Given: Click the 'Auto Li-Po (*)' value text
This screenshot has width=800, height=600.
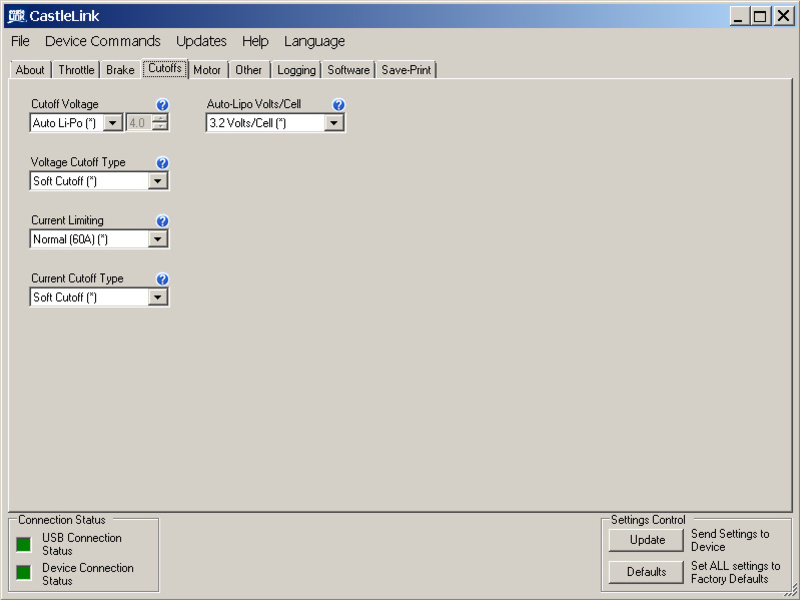Looking at the screenshot, I should pyautogui.click(x=64, y=123).
